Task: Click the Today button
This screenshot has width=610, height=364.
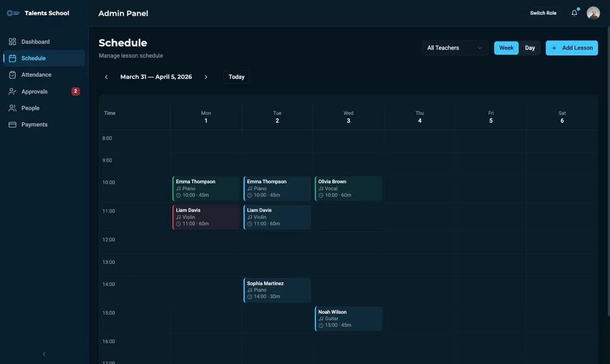Action: point(237,77)
